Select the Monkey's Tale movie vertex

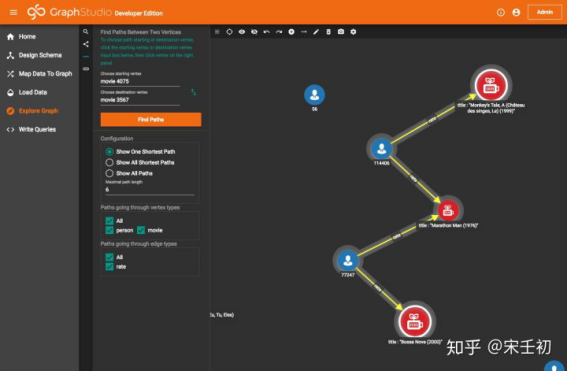pyautogui.click(x=491, y=85)
